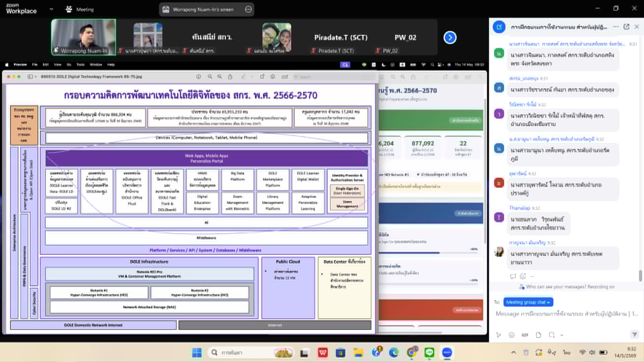Click the 'Public Cloud' heading in the diagram
Viewport: 644px width, 362px height.
coord(288,262)
